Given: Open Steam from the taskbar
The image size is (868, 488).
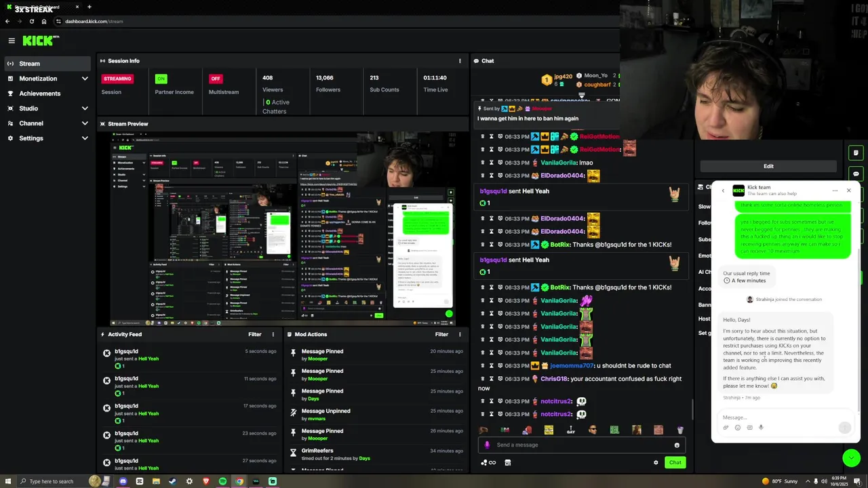Looking at the screenshot, I should 172,481.
